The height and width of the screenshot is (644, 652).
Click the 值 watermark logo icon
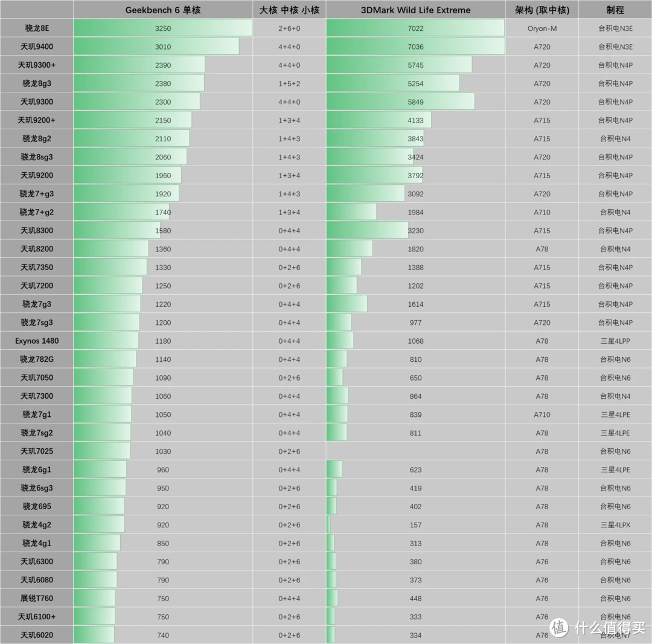(x=559, y=627)
